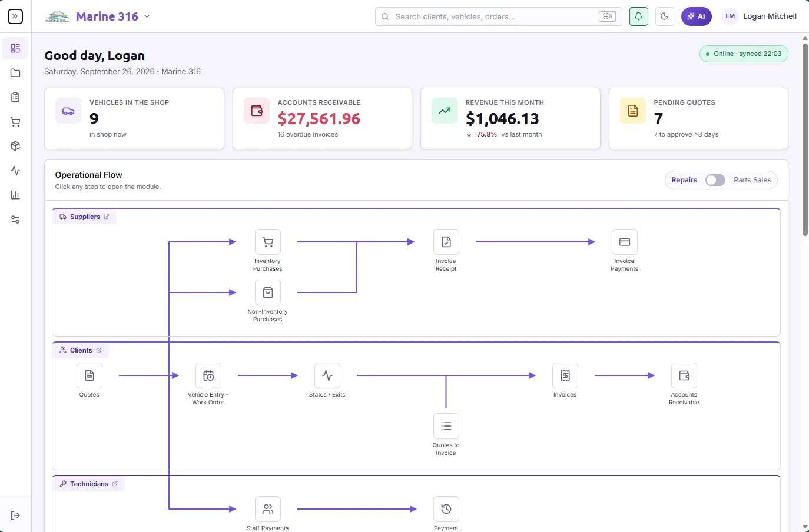
Task: Open the folder icon in the sidebar
Action: (x=15, y=73)
